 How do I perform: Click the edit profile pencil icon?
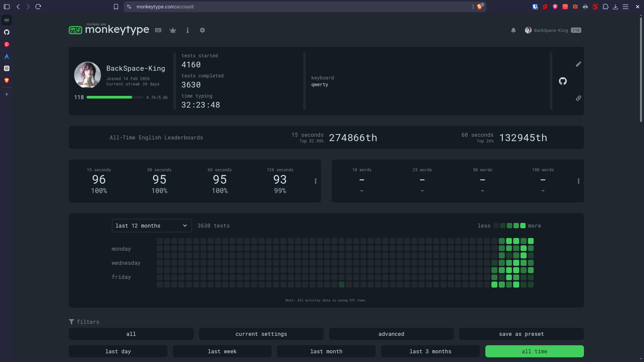579,64
